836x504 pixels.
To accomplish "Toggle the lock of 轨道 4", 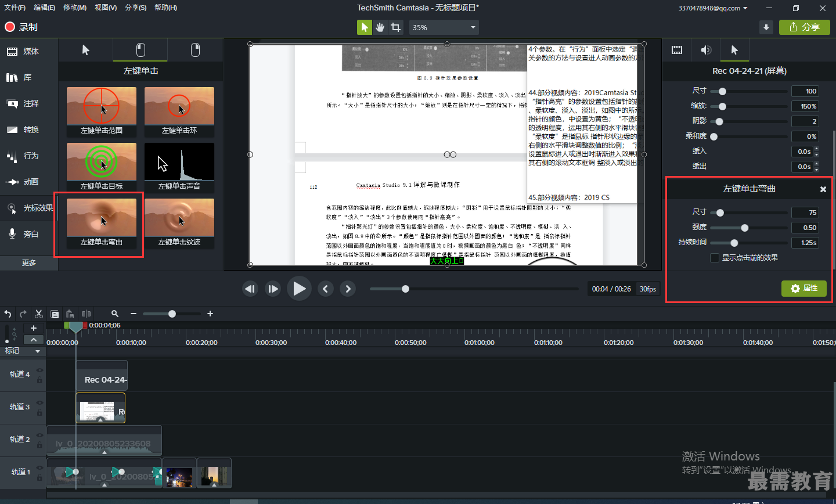I will (39, 380).
